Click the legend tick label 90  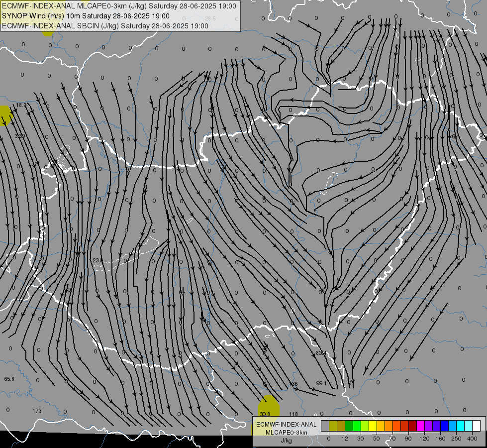click(408, 439)
